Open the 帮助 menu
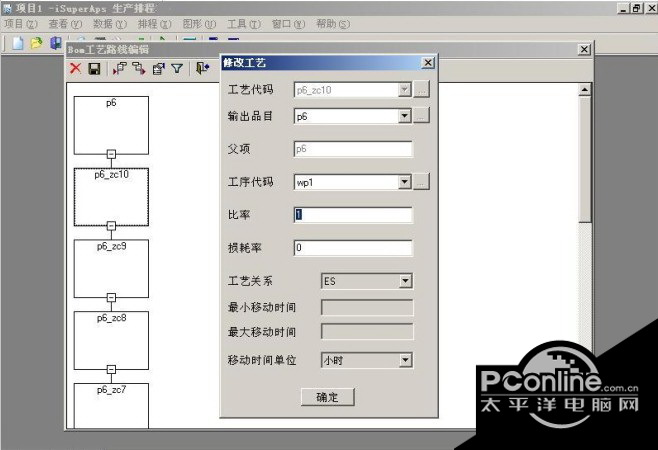This screenshot has height=450, width=658. coord(333,24)
